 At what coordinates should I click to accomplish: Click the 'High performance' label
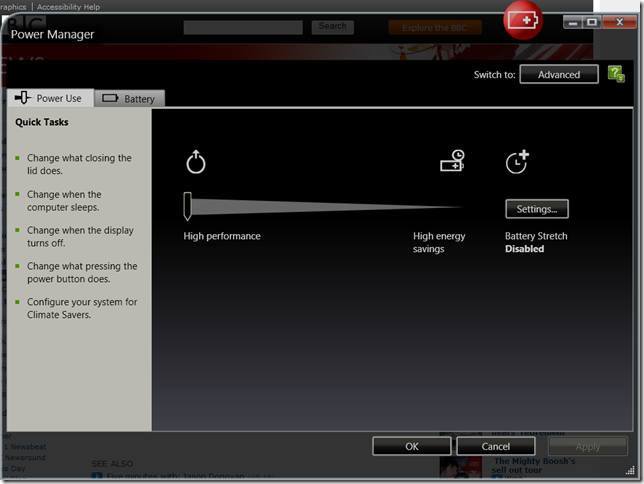(x=222, y=236)
